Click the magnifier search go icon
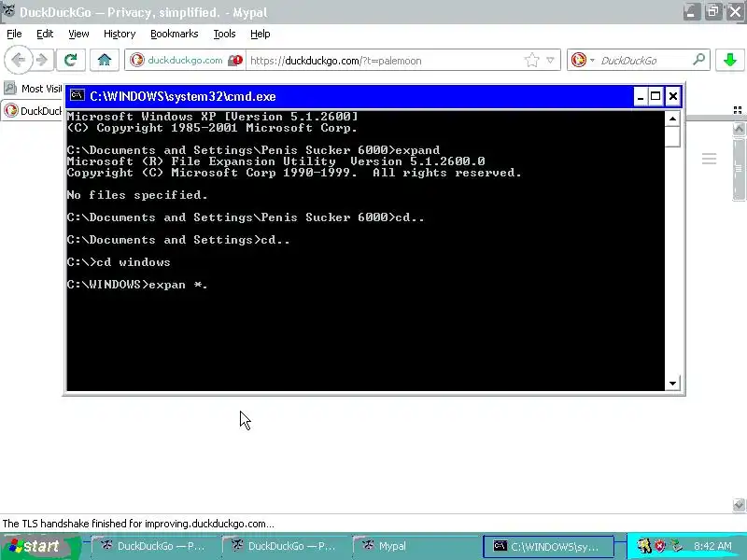Viewport: 747px width, 560px height. [698, 60]
